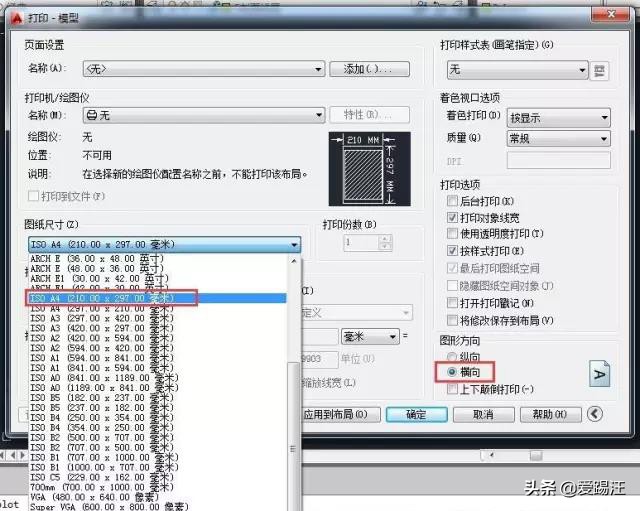Screen dimensions: 640x511
Task: Select ISO B5 (237.00 x 182.00) paper size
Action: (158, 408)
